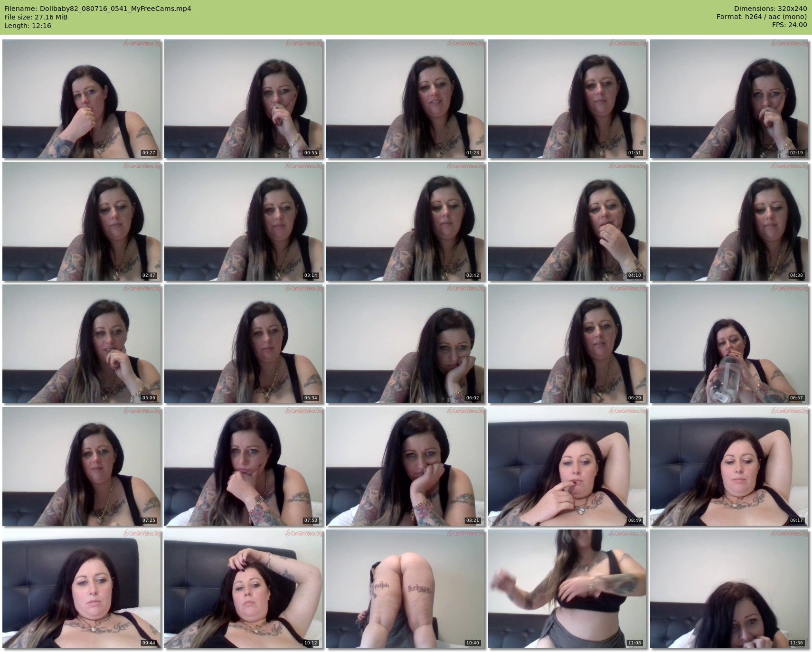
Task: Click the Filename line in the header
Action: (98, 9)
